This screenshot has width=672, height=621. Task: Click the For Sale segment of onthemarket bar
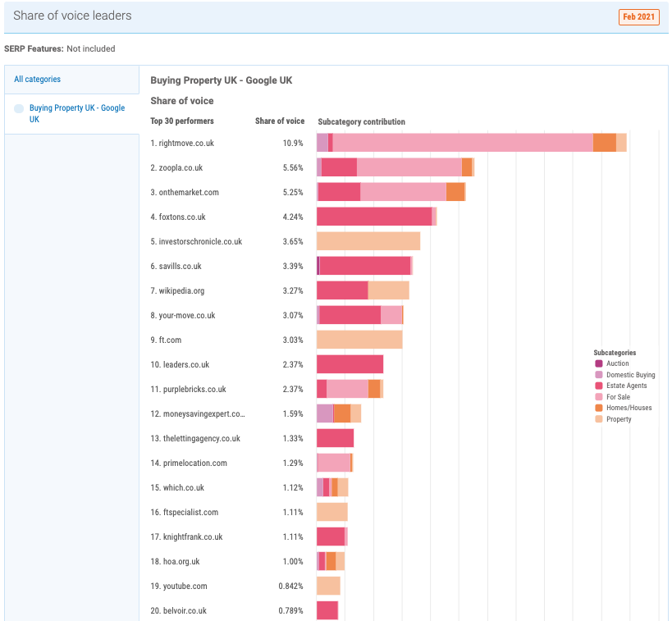[x=404, y=192]
